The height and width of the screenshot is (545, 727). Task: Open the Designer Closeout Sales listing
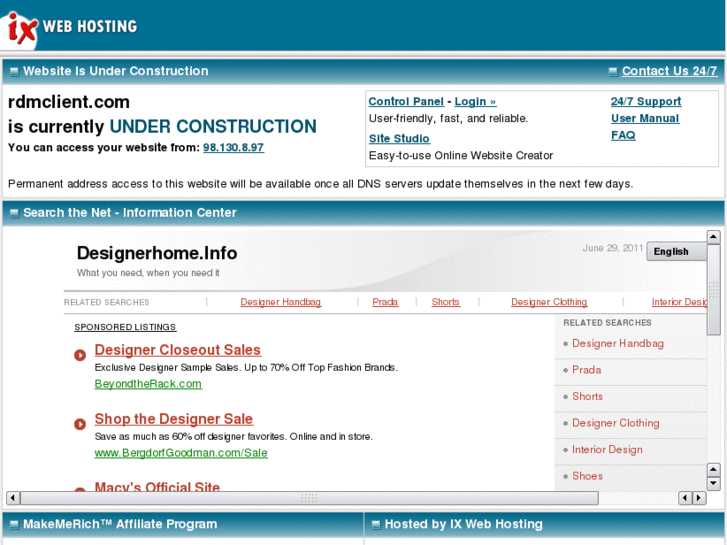point(178,350)
